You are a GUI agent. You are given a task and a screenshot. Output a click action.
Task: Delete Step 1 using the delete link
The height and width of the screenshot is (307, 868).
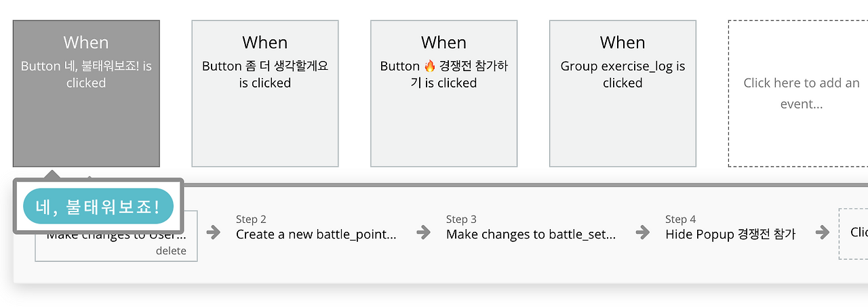click(171, 251)
